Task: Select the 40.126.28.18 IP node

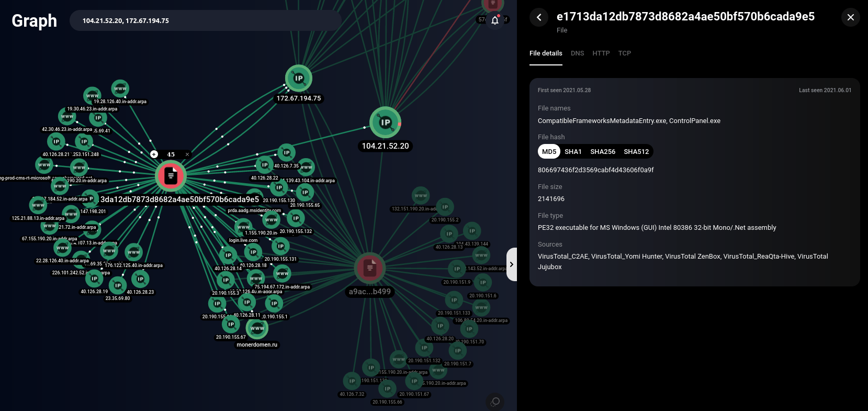Action: [x=253, y=252]
